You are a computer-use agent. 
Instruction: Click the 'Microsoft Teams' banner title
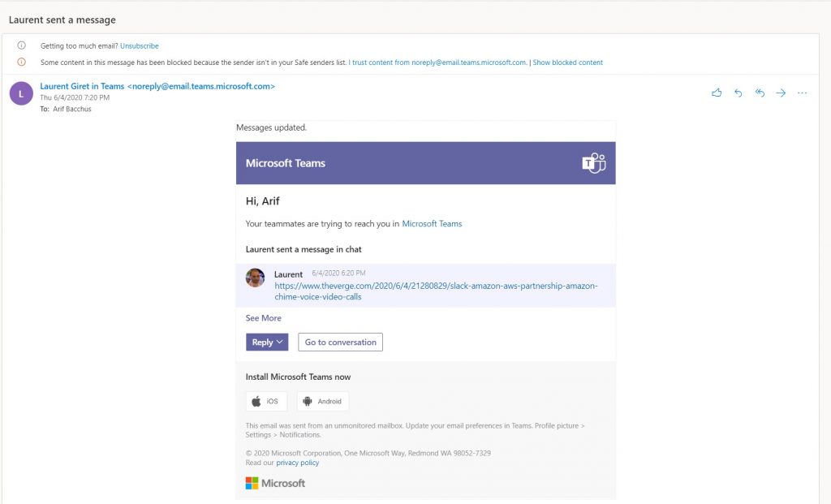tap(285, 163)
